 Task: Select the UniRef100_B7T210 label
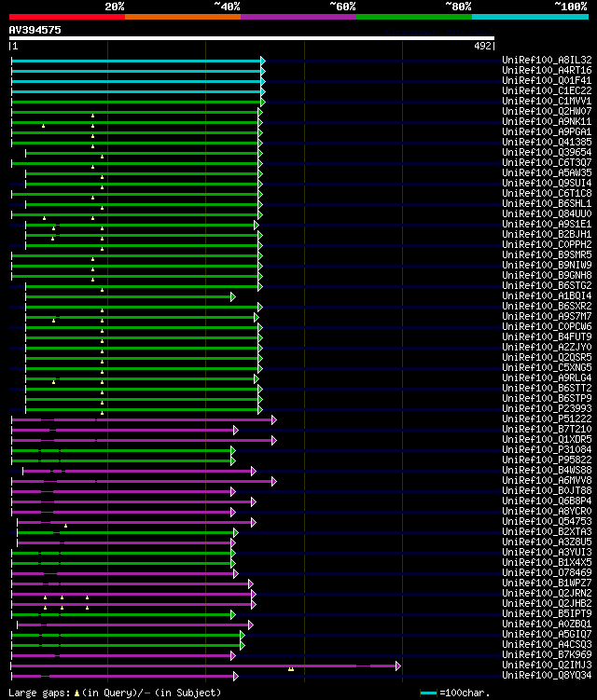click(x=547, y=430)
